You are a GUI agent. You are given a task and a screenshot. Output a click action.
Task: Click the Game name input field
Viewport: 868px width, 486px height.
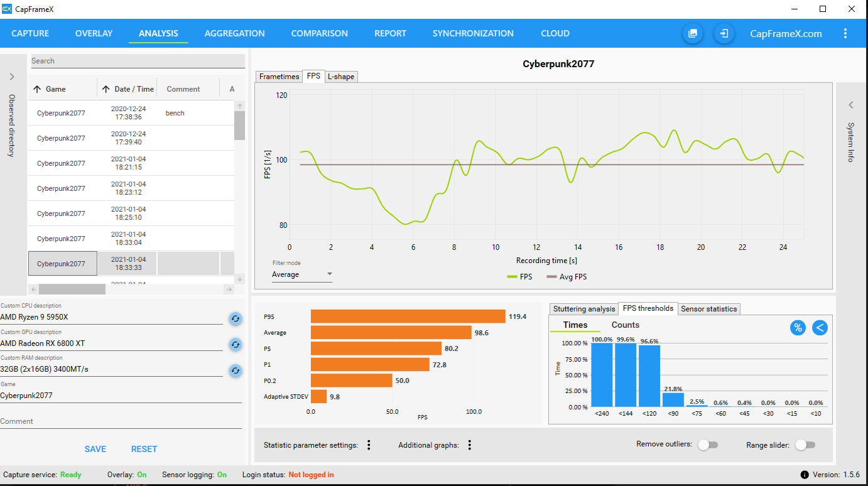pos(121,396)
